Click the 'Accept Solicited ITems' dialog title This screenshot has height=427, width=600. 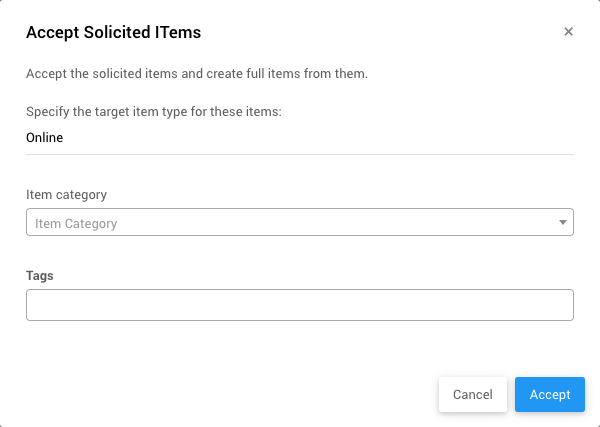click(x=113, y=33)
